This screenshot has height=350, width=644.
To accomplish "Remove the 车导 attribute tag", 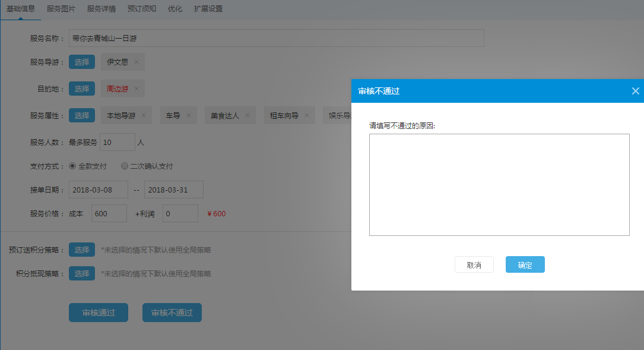I will (x=189, y=115).
